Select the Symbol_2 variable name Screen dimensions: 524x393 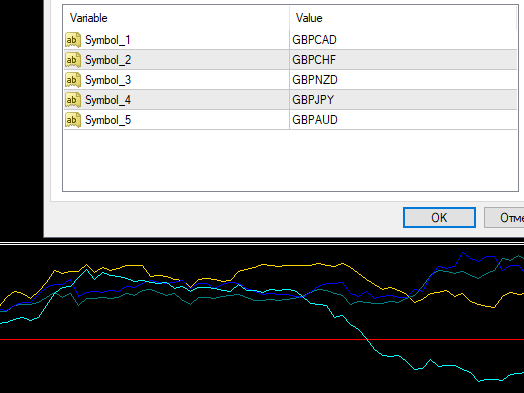[x=108, y=60]
